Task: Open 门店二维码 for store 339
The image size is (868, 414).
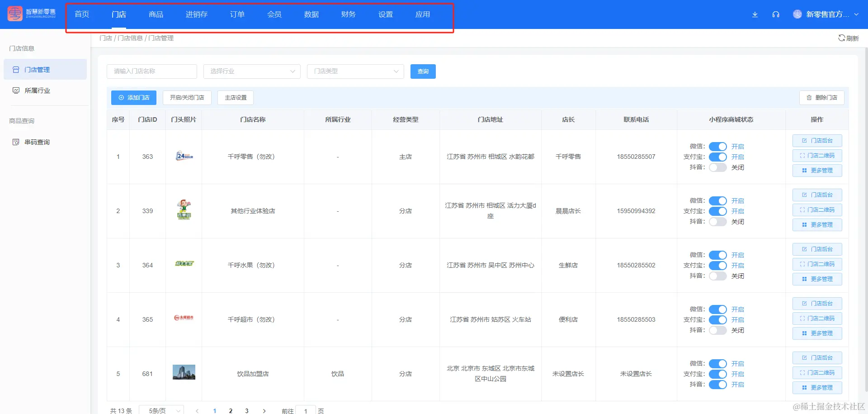Action: point(817,210)
